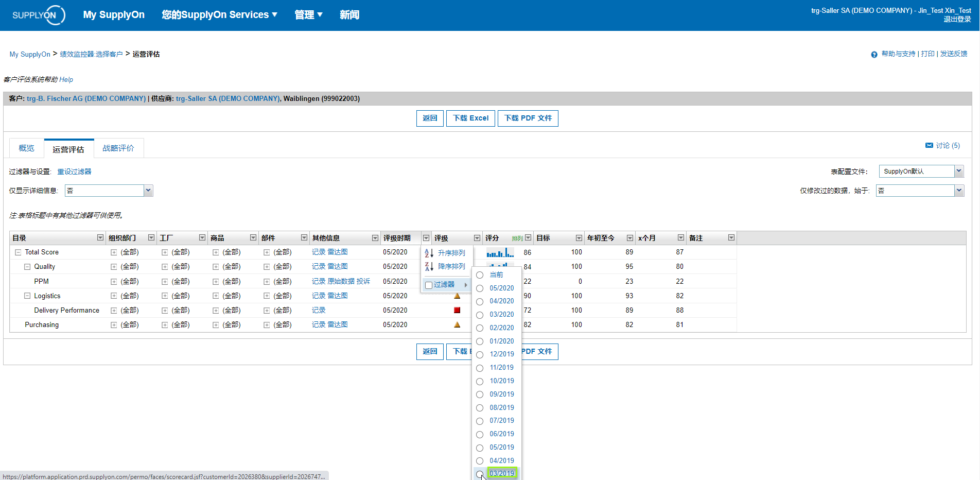The height and width of the screenshot is (480, 980).
Task: Collapse the Total Score tree node
Action: click(18, 252)
